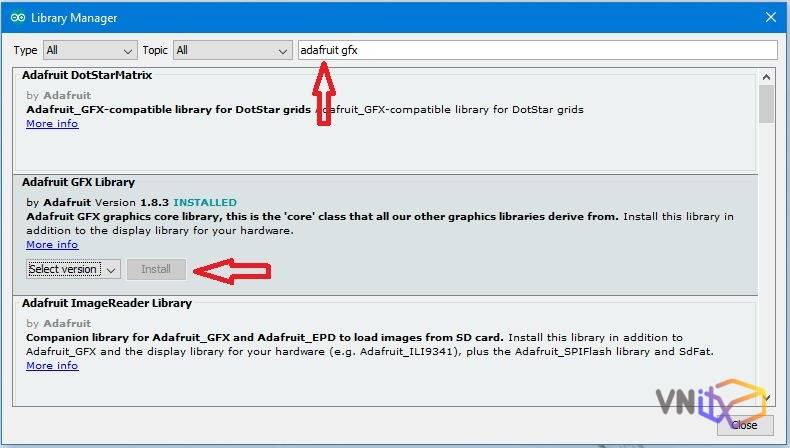Click the scrollbar down arrow in the library list
The image size is (790, 448).
click(766, 397)
